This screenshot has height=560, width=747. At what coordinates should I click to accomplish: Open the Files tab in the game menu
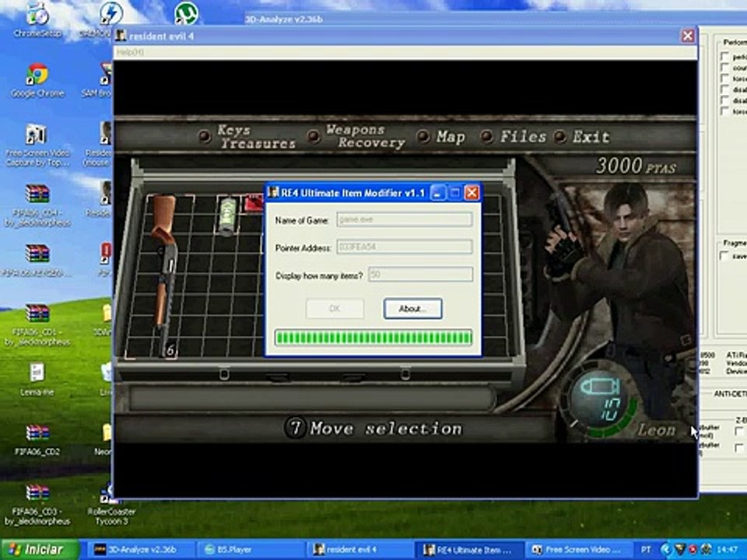(x=523, y=137)
